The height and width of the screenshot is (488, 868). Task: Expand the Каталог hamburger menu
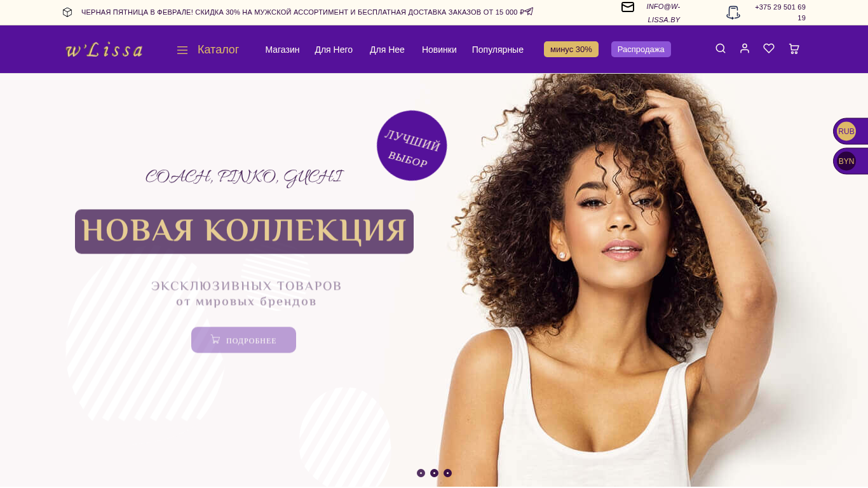208,50
